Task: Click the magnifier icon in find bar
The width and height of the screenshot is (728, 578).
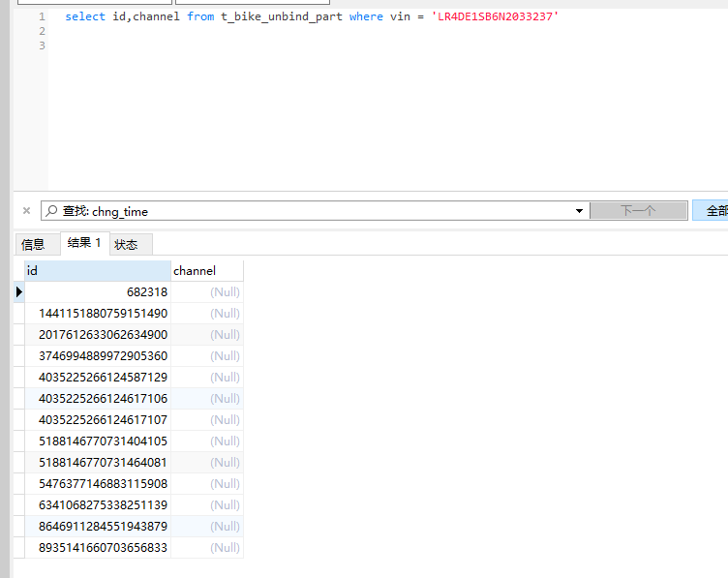Action: (x=52, y=211)
